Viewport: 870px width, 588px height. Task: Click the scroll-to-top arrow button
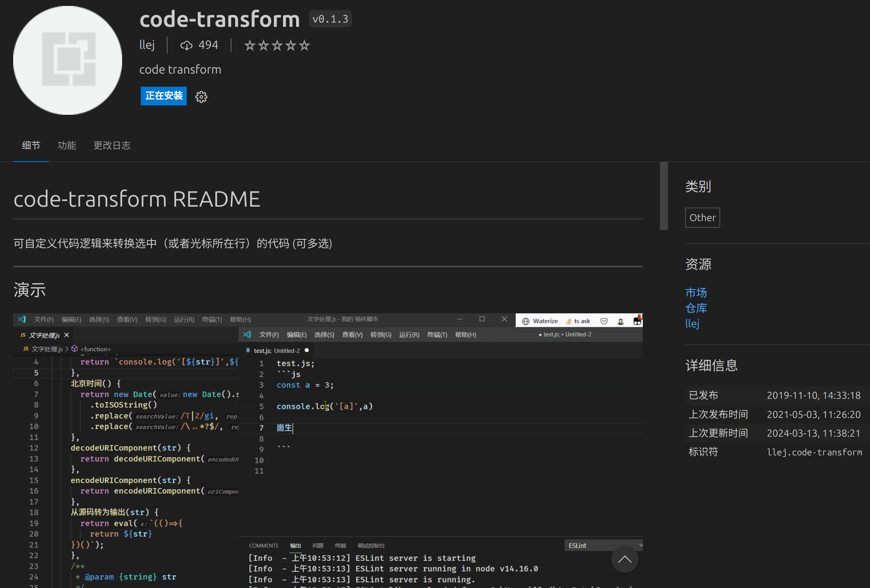(625, 559)
